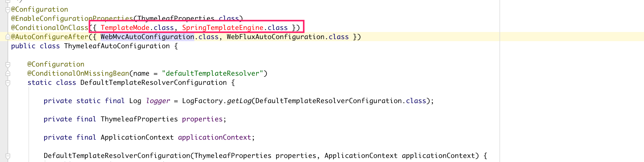Image resolution: width=644 pixels, height=162 pixels.
Task: Click the italic getLog method call
Action: coord(239,101)
